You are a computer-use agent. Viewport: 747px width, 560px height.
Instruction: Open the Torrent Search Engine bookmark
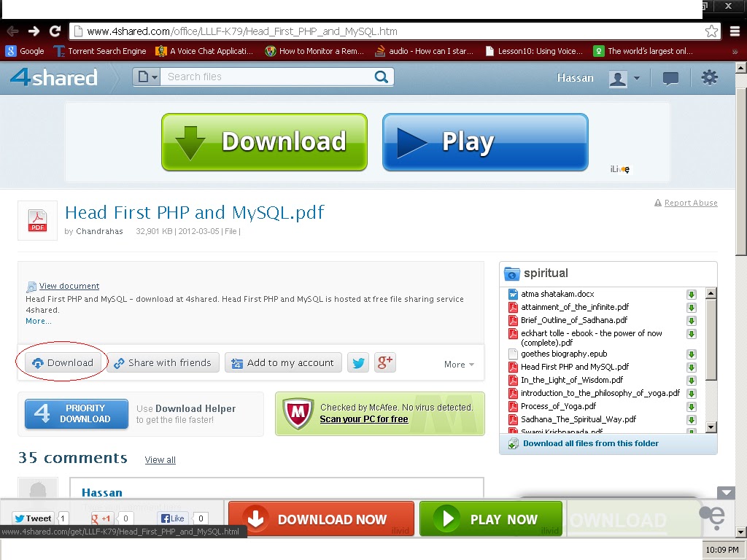point(99,51)
